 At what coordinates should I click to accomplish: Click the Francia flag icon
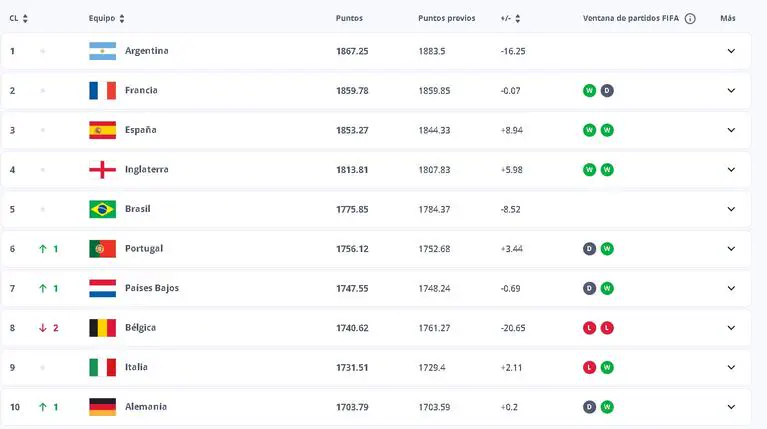point(102,90)
